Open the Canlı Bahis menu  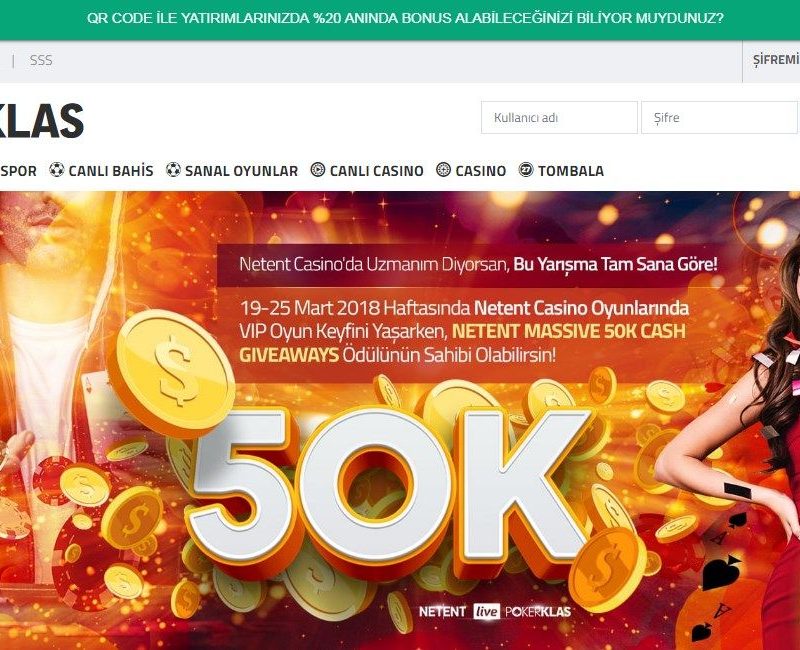pyautogui.click(x=111, y=171)
